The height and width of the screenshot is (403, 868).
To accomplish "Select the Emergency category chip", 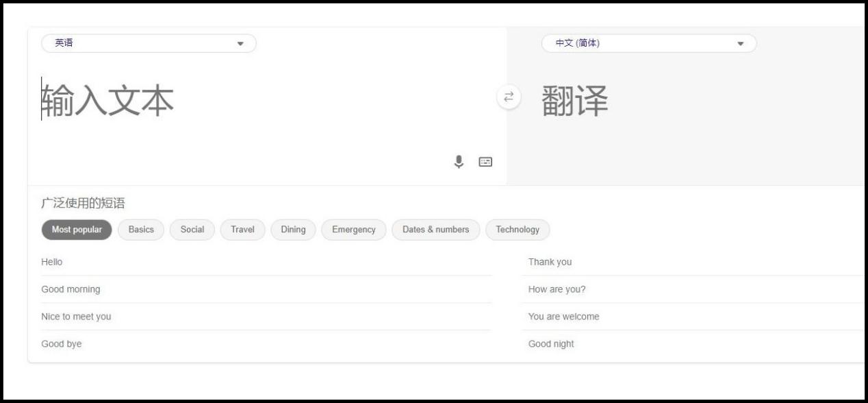I will click(x=353, y=230).
